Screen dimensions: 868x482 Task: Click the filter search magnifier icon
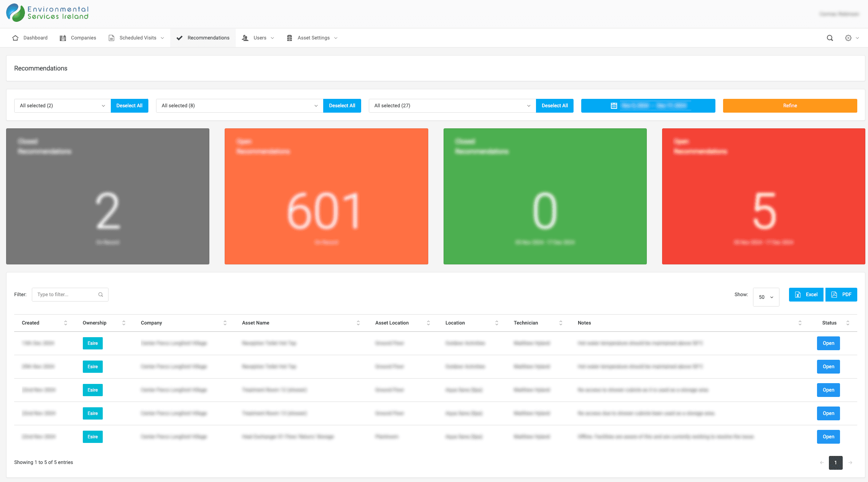100,295
